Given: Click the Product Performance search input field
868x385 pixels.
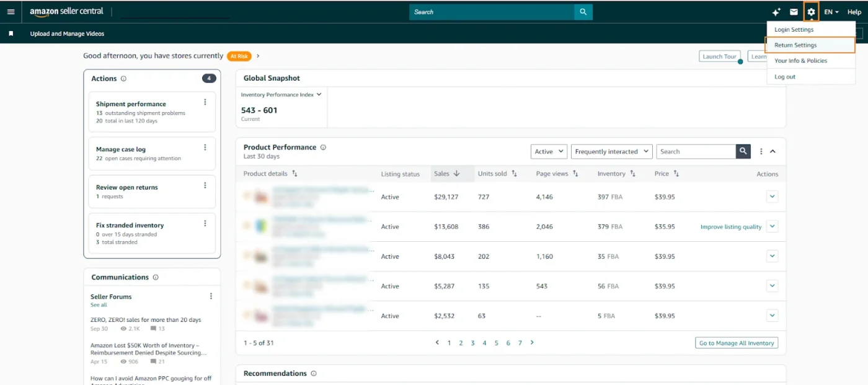Looking at the screenshot, I should point(696,151).
